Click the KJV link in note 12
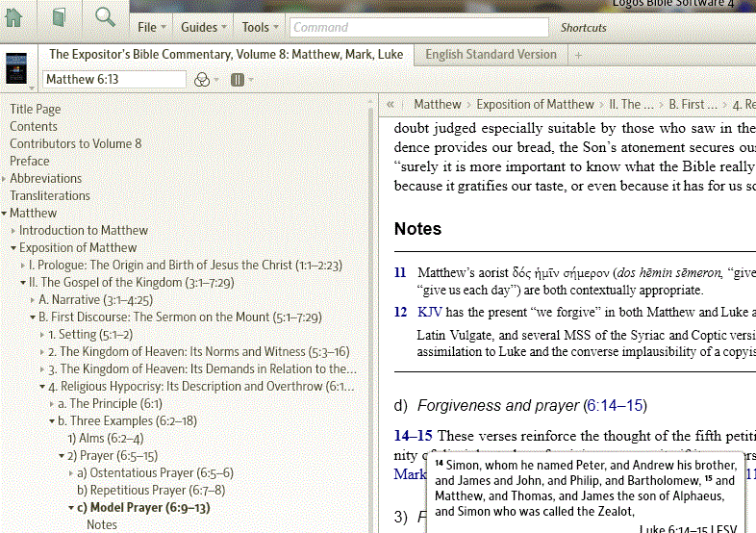This screenshot has height=533, width=756. point(430,312)
